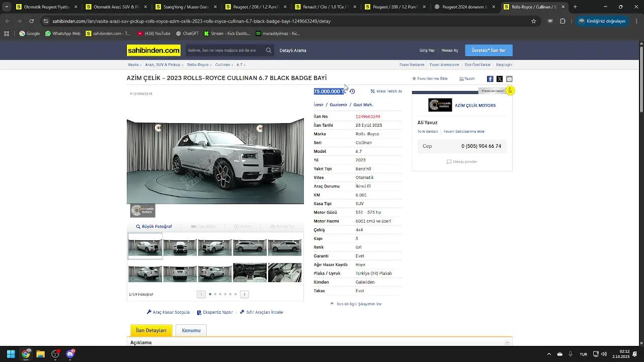Click Favori Satıcılarıma ekle link
This screenshot has width=644, height=362.
(464, 131)
